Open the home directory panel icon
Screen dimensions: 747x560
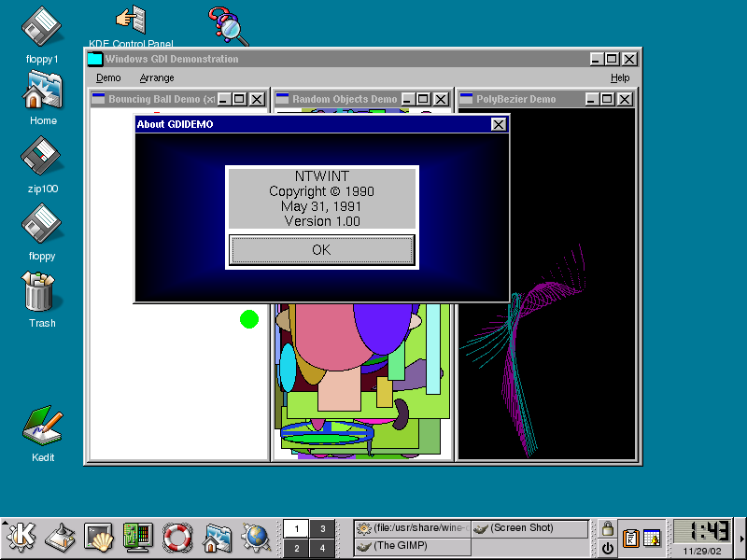click(x=217, y=537)
